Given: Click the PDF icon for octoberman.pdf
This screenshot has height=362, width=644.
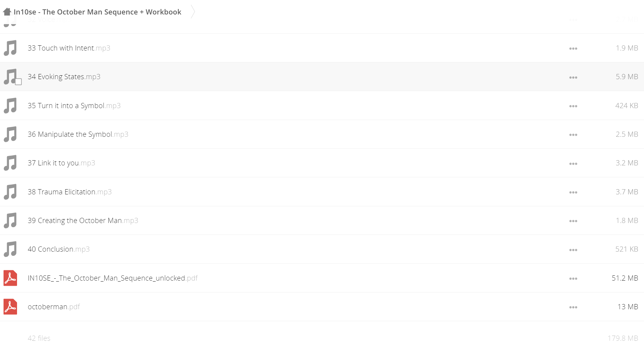Looking at the screenshot, I should 10,307.
